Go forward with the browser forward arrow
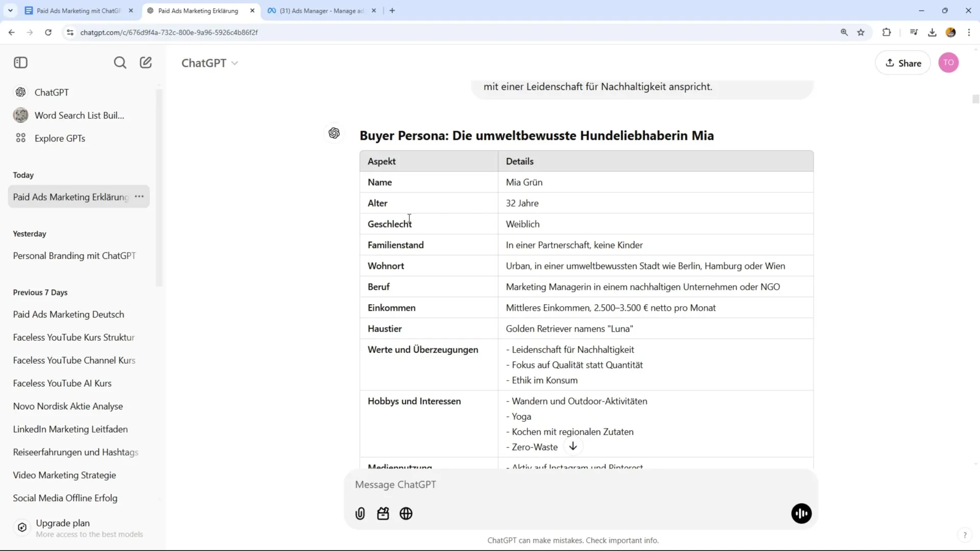 30,32
